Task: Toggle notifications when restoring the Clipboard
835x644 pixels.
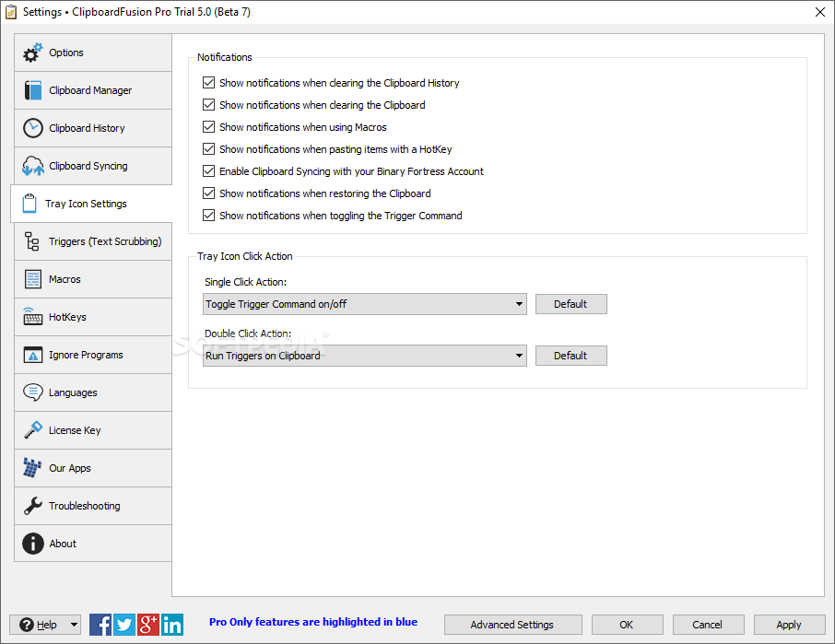Action: pyautogui.click(x=208, y=193)
